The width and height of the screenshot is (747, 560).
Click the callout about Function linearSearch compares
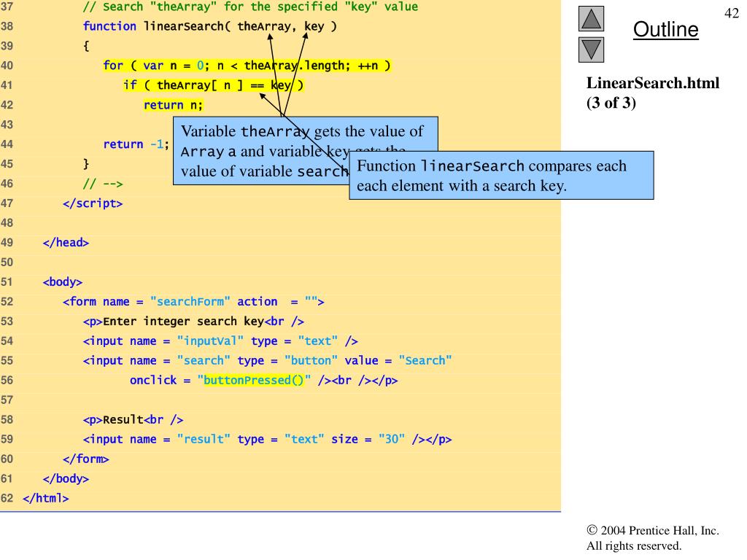[501, 175]
